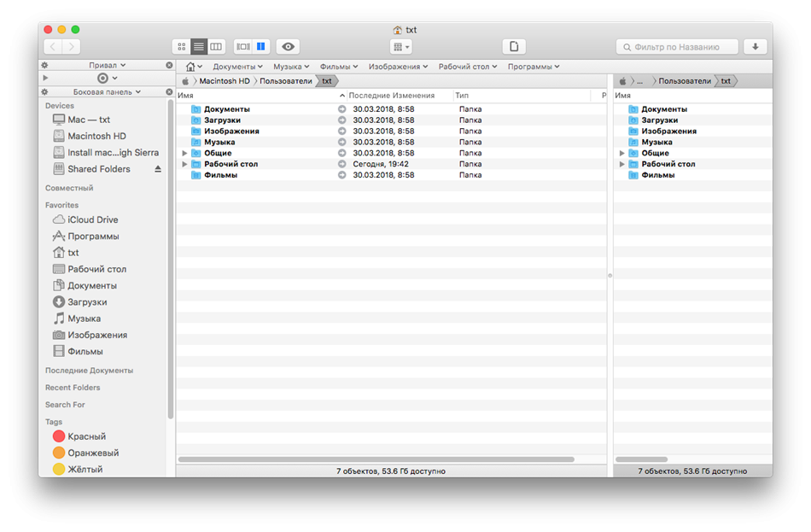Eject the Shared Folders volume
Screen dimensions: 811x532
[158, 169]
